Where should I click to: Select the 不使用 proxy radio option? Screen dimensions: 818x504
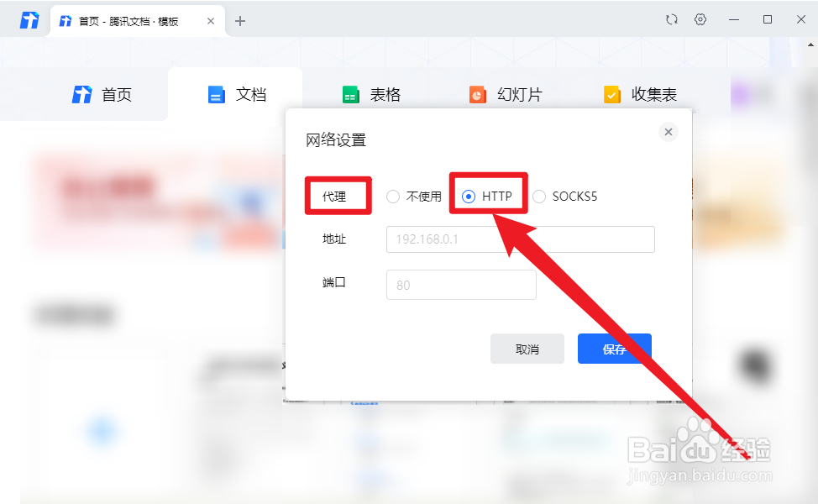(x=393, y=197)
